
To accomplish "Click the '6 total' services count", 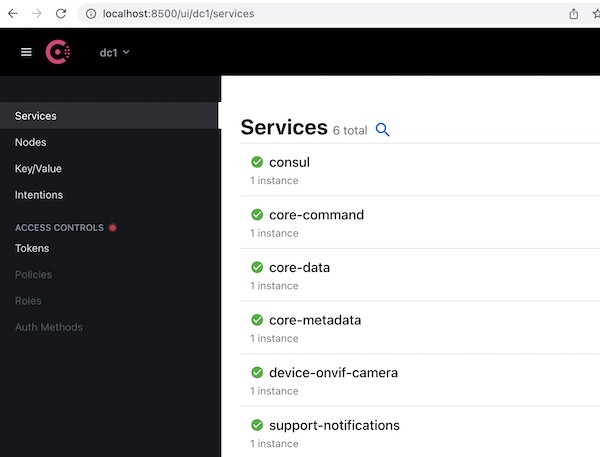I will point(350,131).
